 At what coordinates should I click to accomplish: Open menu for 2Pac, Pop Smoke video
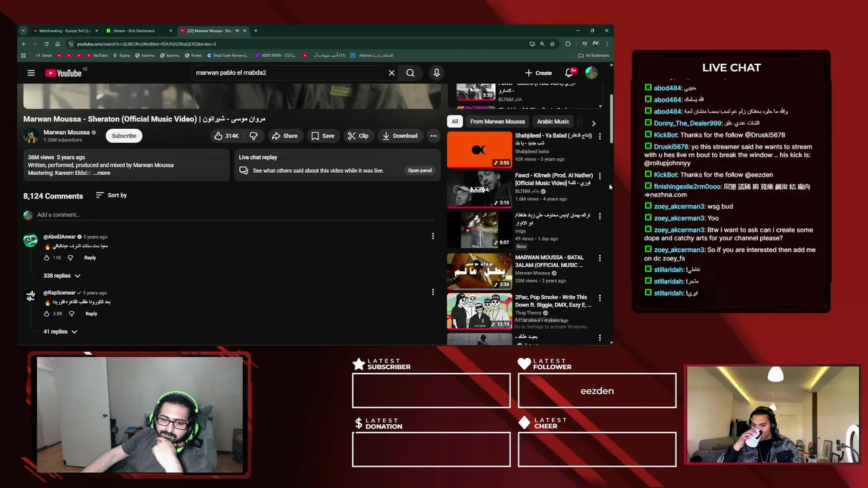point(599,298)
